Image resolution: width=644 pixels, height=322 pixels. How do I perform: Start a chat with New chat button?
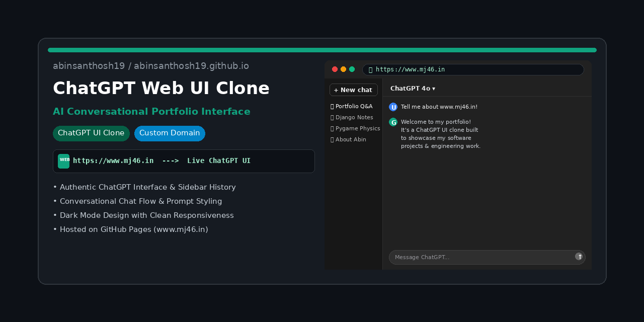pyautogui.click(x=354, y=90)
